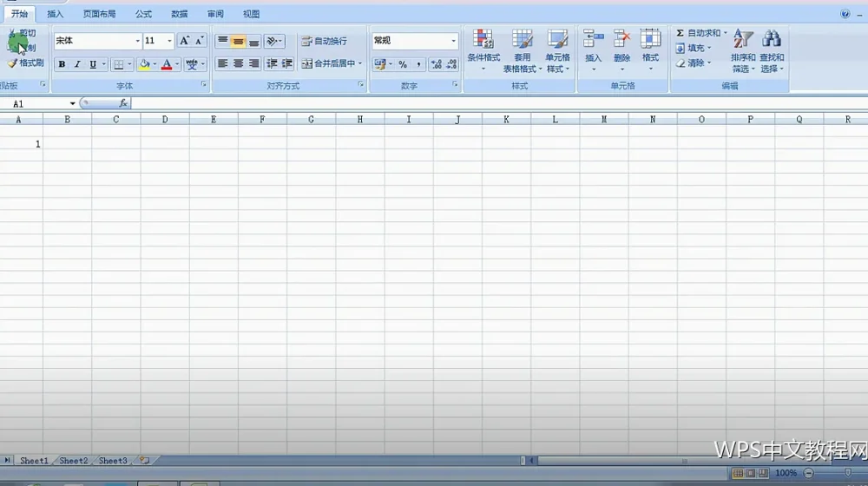Click zoom out minus button
Image resolution: width=868 pixels, height=486 pixels.
[x=809, y=473]
